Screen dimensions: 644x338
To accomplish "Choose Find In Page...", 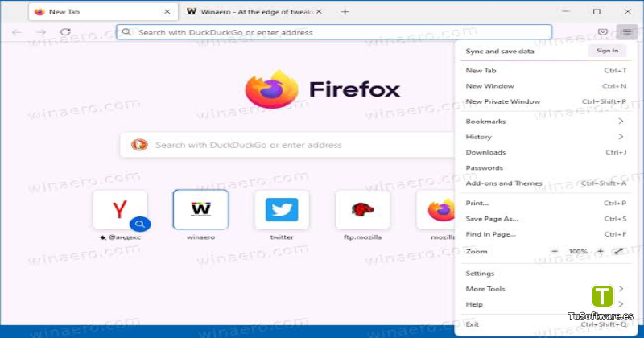I will click(545, 234).
